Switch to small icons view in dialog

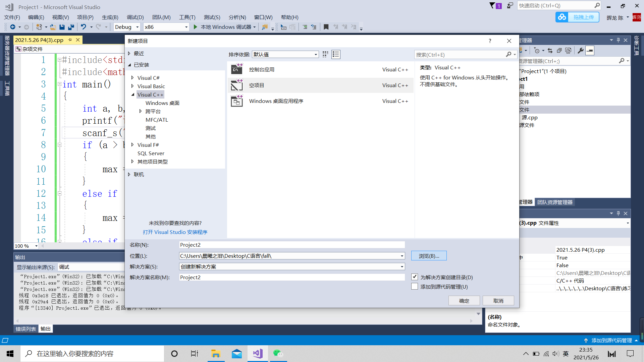pos(325,55)
